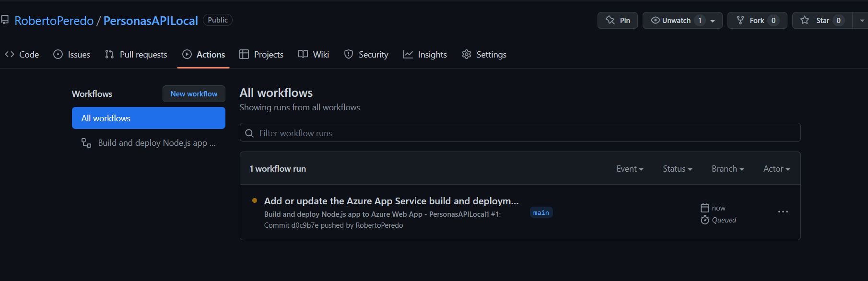
Task: Open the PersonasAPILocal repository link
Action: pos(151,21)
